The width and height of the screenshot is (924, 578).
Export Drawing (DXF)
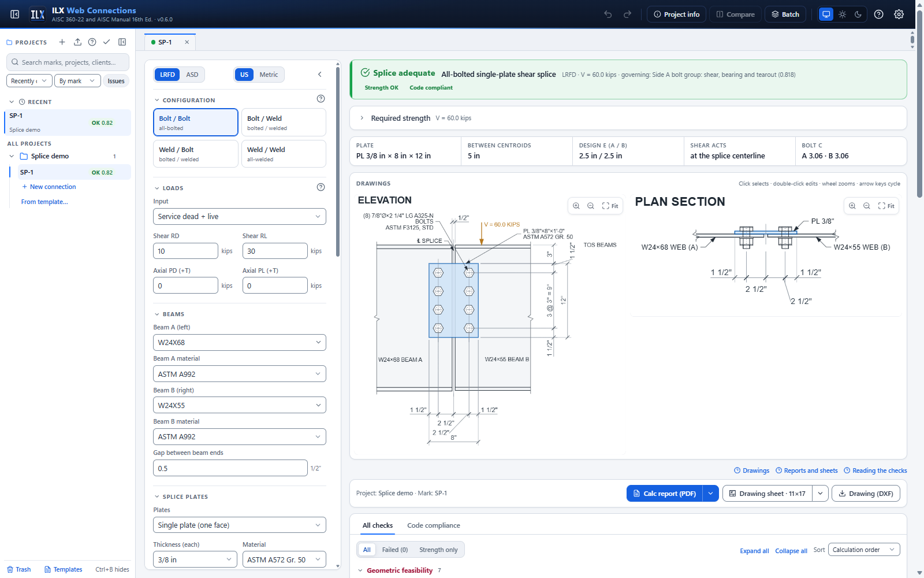[866, 494]
